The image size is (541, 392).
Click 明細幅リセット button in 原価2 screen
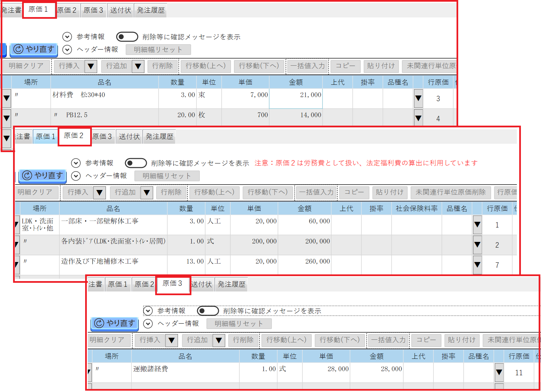[167, 176]
